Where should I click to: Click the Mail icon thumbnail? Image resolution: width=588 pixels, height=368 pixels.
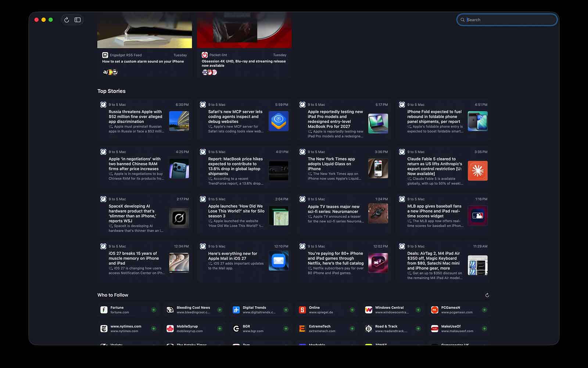[x=279, y=261]
